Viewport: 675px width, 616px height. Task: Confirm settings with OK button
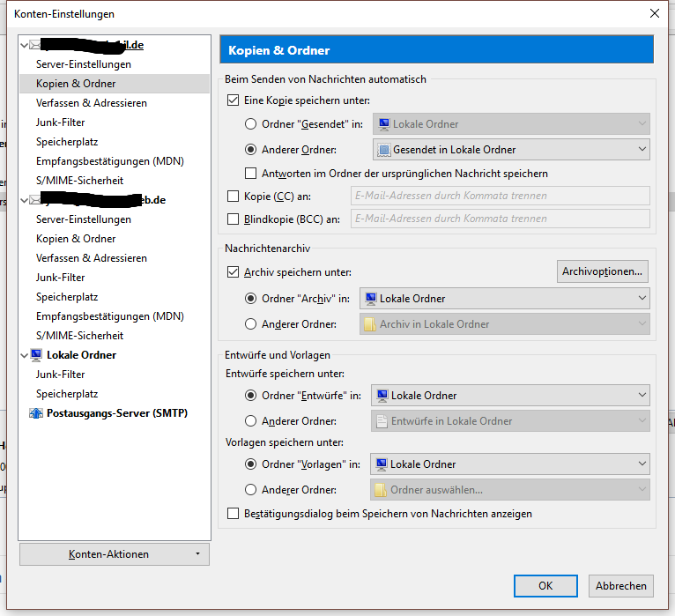click(x=545, y=585)
